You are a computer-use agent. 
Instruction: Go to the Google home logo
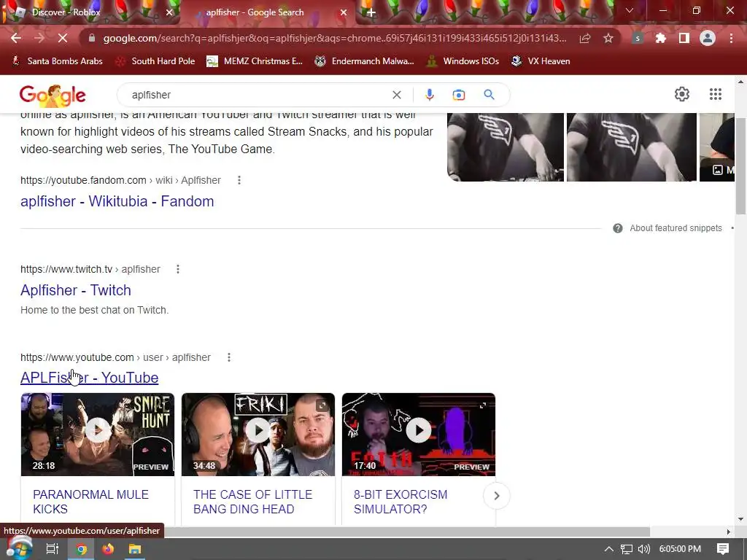53,96
